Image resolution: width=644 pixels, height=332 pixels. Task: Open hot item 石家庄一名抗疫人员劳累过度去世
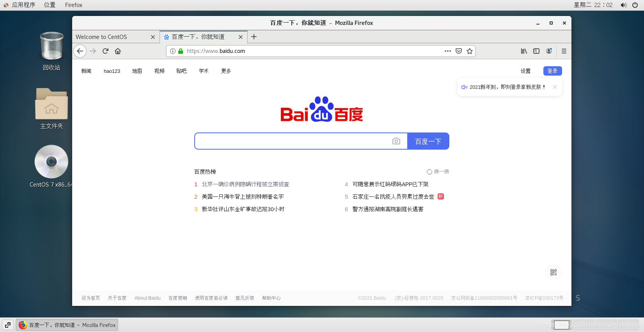click(393, 197)
